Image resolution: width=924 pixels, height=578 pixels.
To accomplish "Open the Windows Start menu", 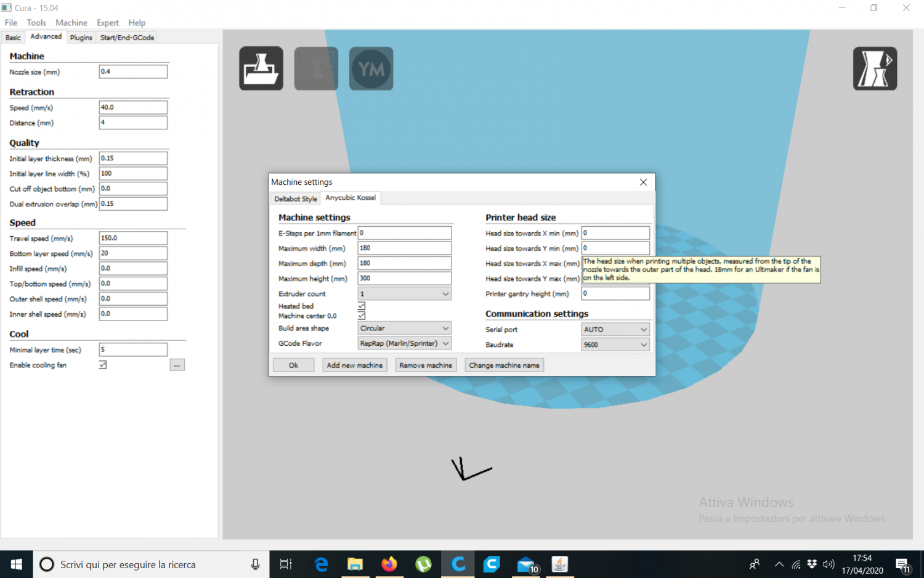I will click(x=17, y=564).
